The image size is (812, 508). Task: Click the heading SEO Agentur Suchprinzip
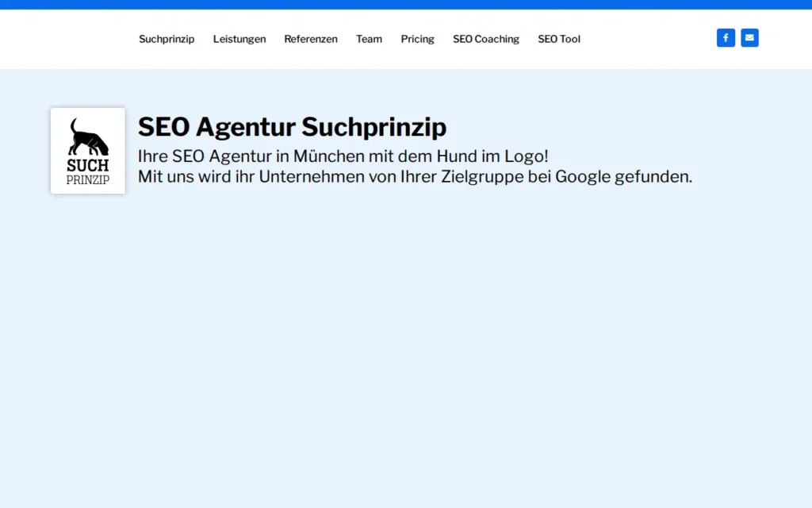[292, 127]
